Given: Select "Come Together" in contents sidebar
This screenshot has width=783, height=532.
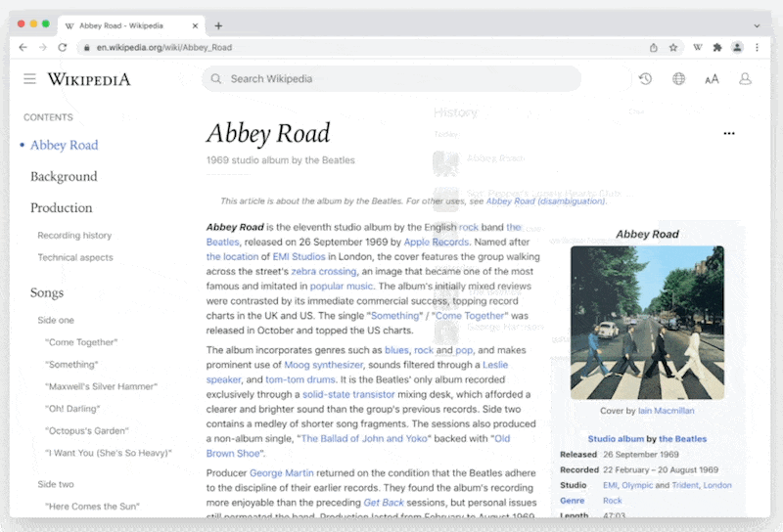Looking at the screenshot, I should pos(80,342).
